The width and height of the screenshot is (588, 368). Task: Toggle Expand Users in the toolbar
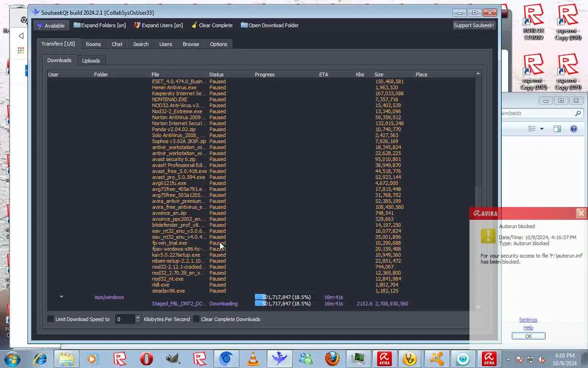(158, 25)
